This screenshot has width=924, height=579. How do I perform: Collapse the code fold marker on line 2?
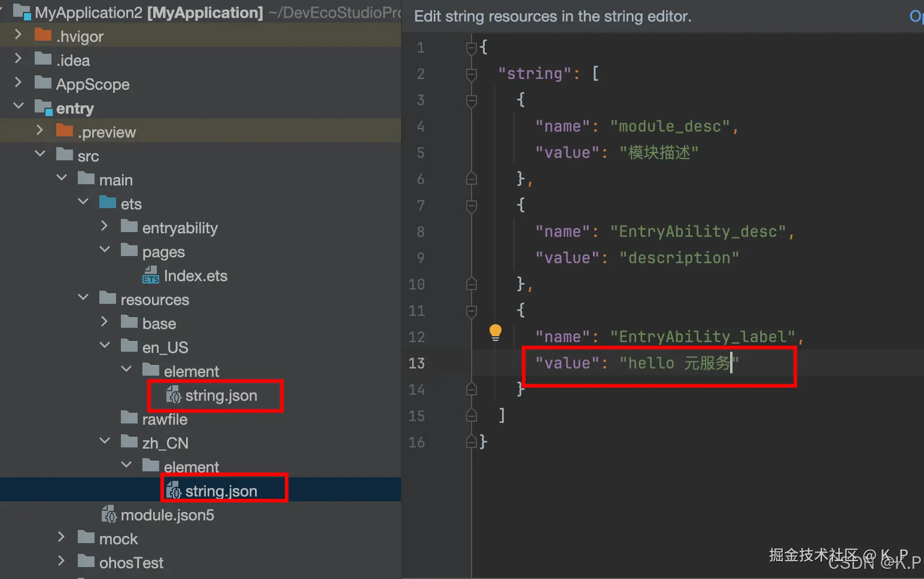point(472,74)
